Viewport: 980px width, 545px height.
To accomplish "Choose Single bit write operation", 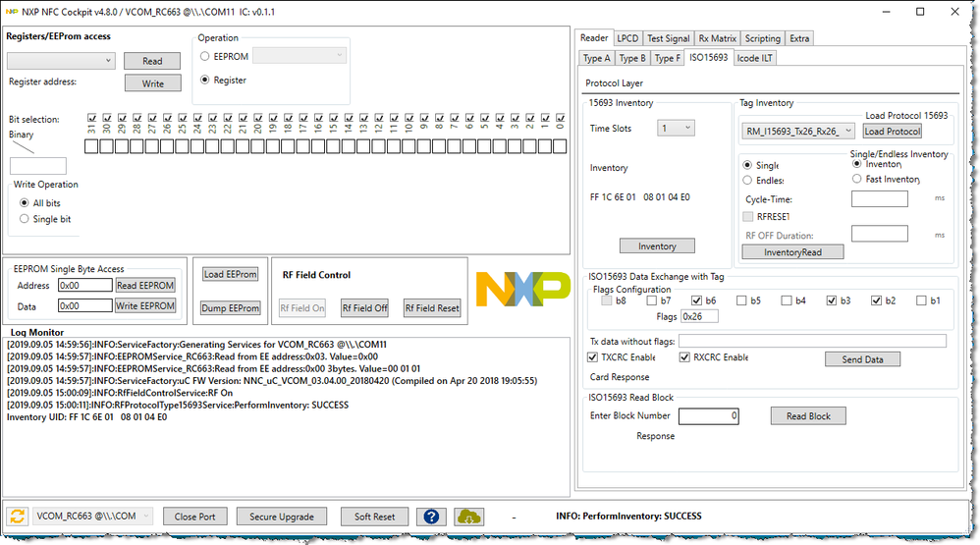I will [x=25, y=219].
